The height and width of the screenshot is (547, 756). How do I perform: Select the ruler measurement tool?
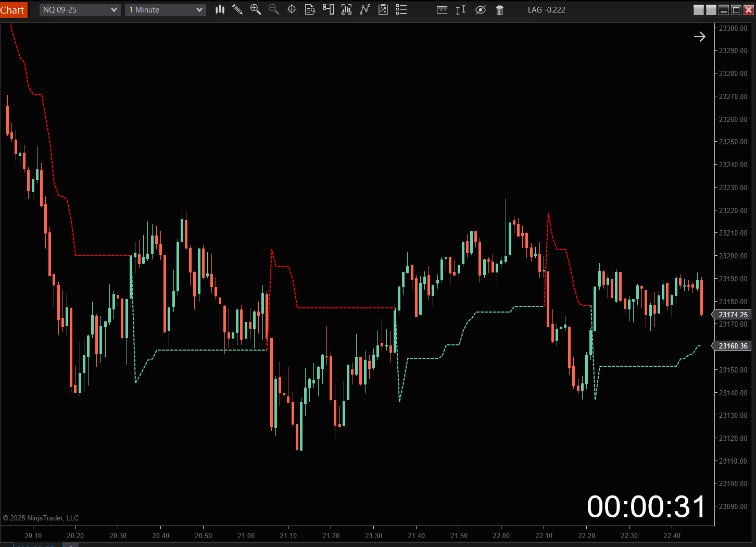[x=442, y=9]
